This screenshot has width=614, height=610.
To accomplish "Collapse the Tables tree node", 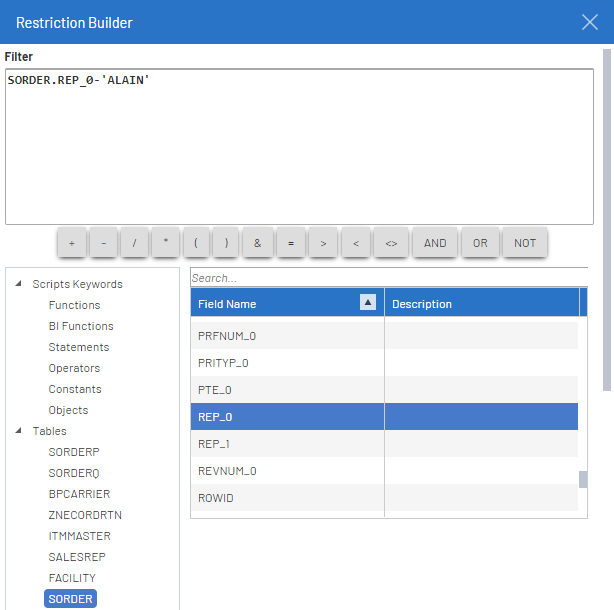I will click(18, 432).
